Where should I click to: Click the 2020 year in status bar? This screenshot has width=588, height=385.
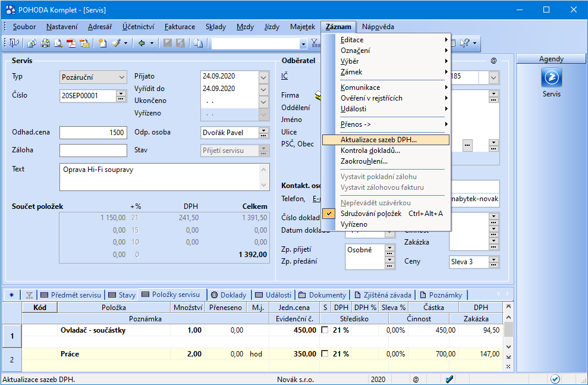coord(378,380)
